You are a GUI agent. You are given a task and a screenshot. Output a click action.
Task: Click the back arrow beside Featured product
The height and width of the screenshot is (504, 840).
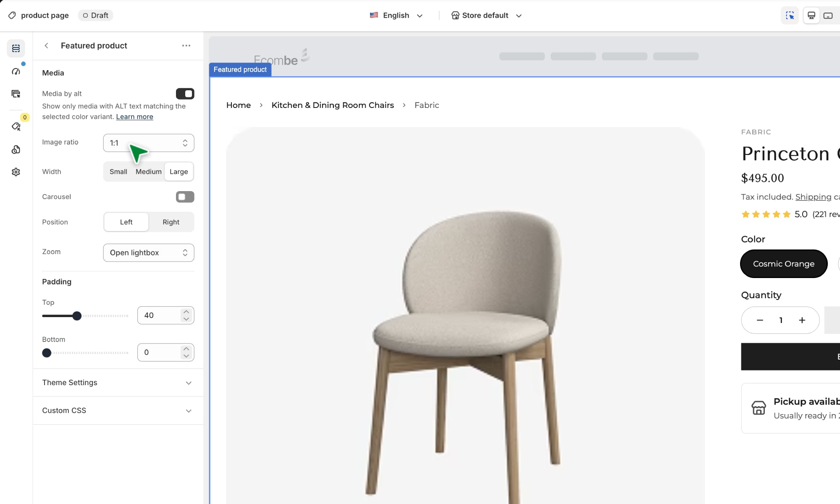[47, 45]
